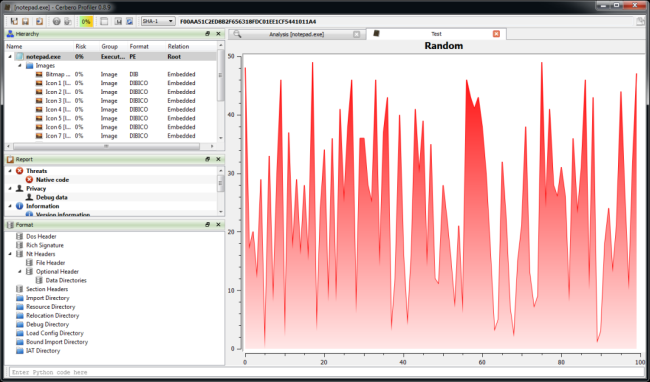Sort hierarchy by Format column header
This screenshot has height=382, width=650.
[139, 46]
